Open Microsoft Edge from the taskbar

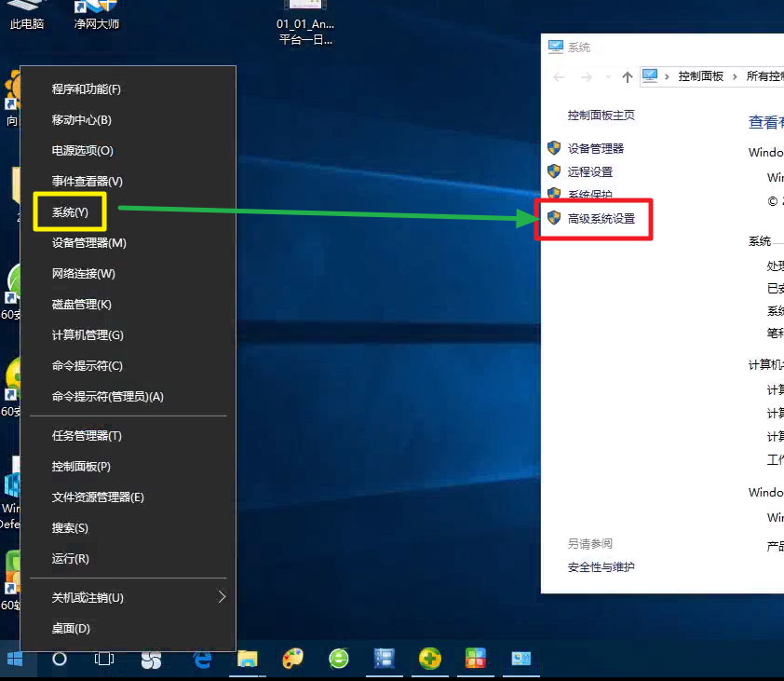202,659
